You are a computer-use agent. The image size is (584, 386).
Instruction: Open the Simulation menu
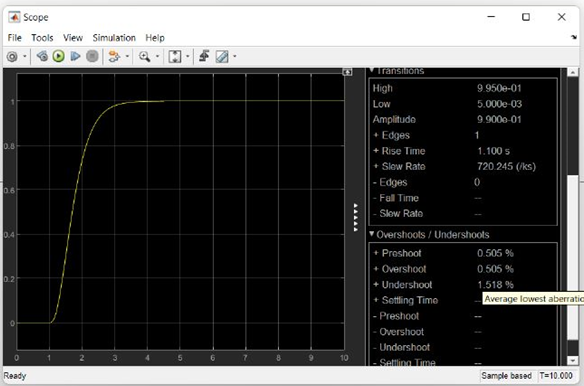coord(114,38)
